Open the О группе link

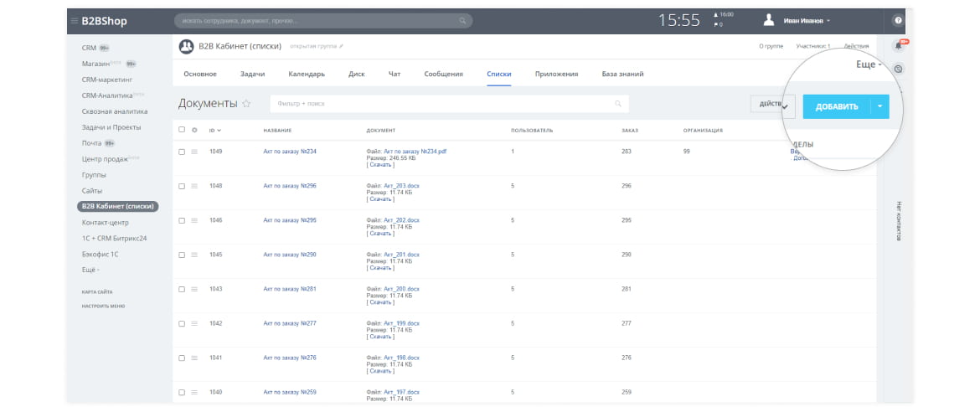[771, 46]
